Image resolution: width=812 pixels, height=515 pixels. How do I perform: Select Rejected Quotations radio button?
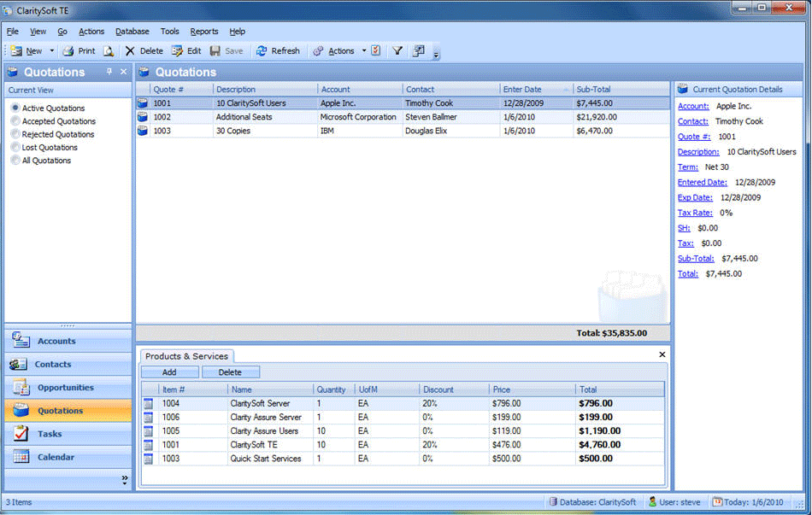(15, 134)
